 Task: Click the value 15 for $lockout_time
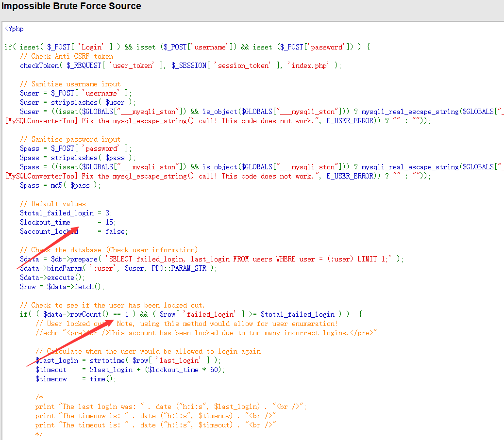click(109, 222)
